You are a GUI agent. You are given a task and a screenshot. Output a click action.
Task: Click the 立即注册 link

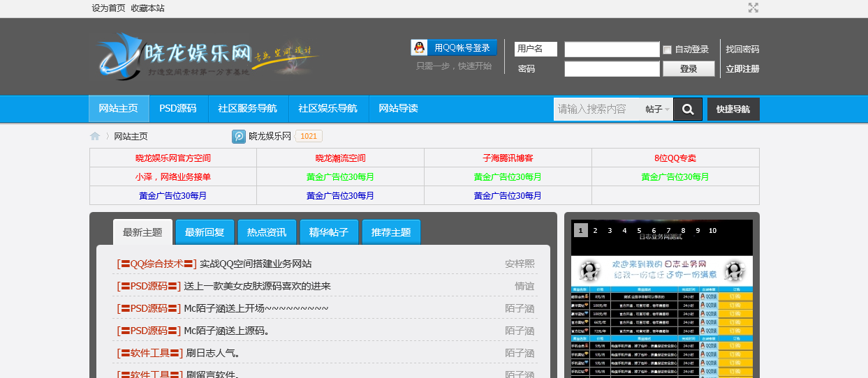(742, 69)
